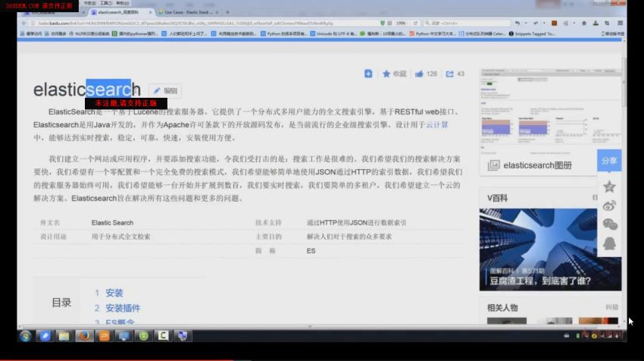Click the blue 分享 share button
Image resolution: width=644 pixels, height=361 pixels.
609,161
